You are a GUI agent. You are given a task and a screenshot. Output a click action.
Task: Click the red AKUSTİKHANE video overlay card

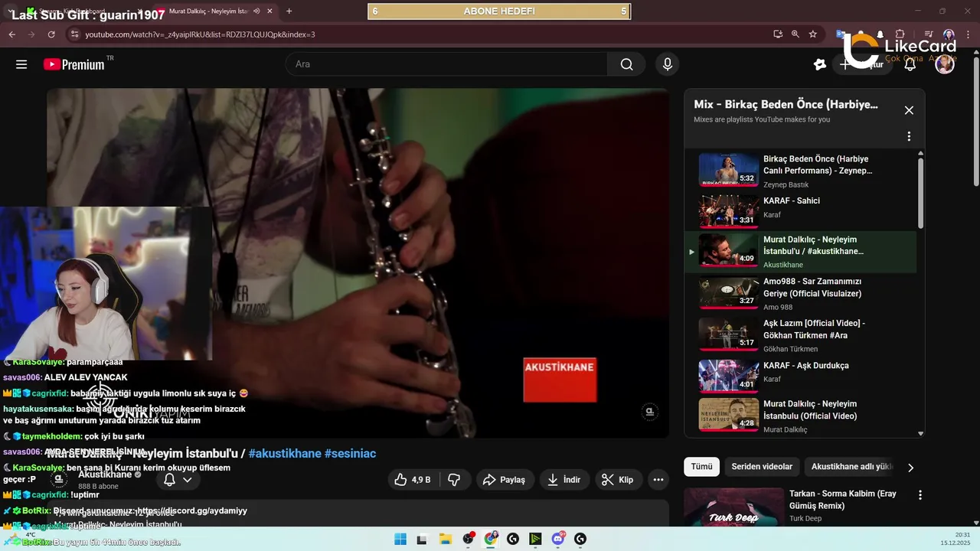[560, 380]
